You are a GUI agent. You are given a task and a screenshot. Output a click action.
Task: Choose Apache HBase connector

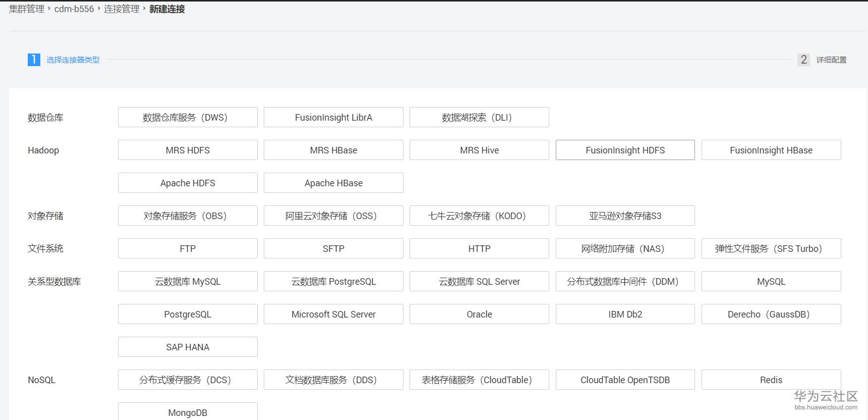[333, 183]
